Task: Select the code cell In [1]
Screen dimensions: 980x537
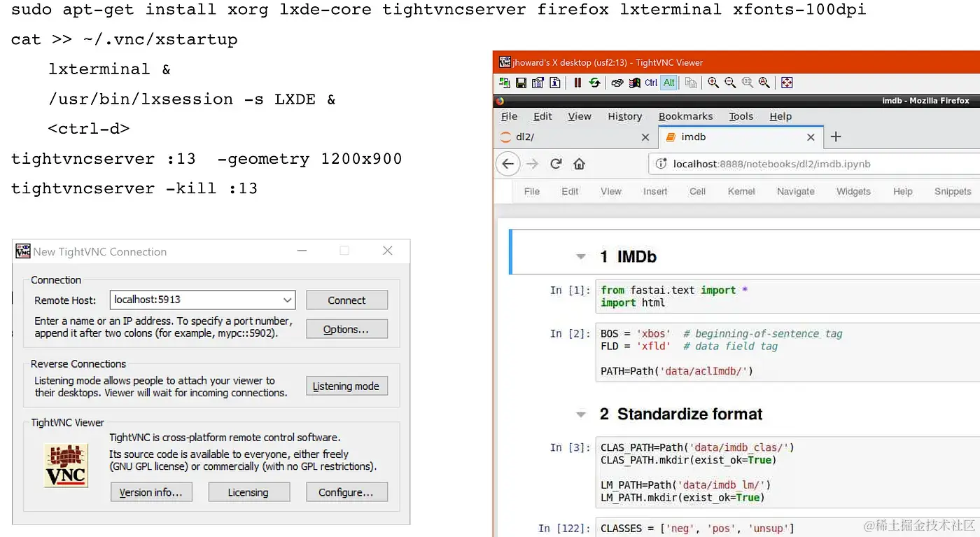Action: click(x=787, y=297)
